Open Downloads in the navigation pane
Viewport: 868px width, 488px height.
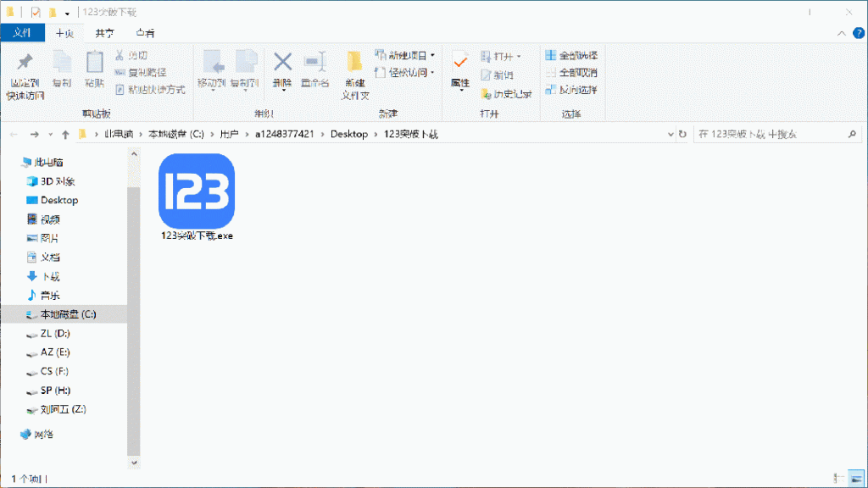pyautogui.click(x=50, y=276)
